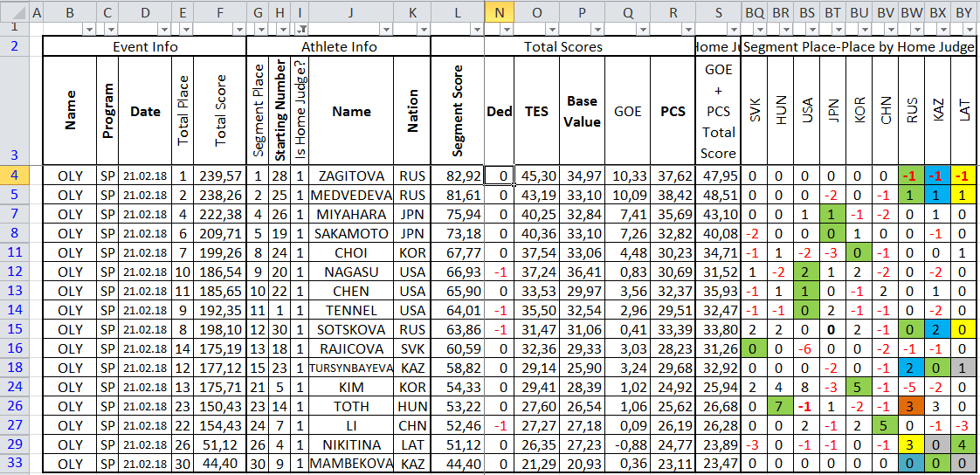Click the 'Total Scores' merged header cell
Image resolution: width=980 pixels, height=475 pixels.
coord(563,46)
